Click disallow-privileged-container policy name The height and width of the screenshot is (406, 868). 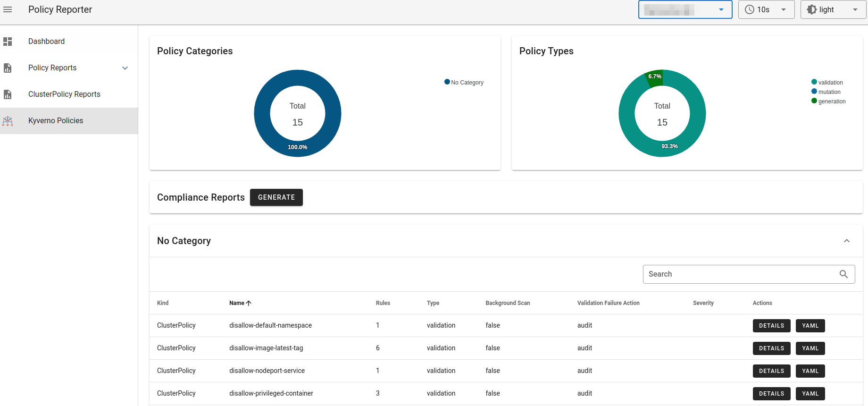tap(271, 394)
